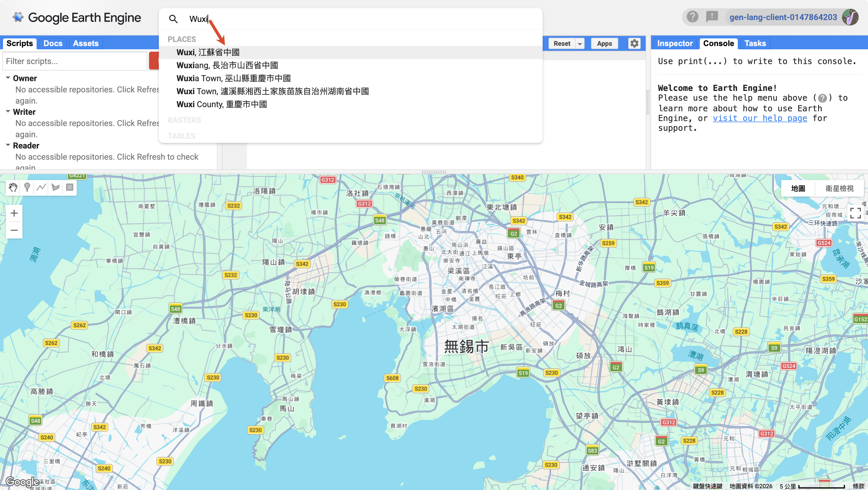The image size is (868, 490).
Task: Select the draw line tool
Action: point(41,187)
